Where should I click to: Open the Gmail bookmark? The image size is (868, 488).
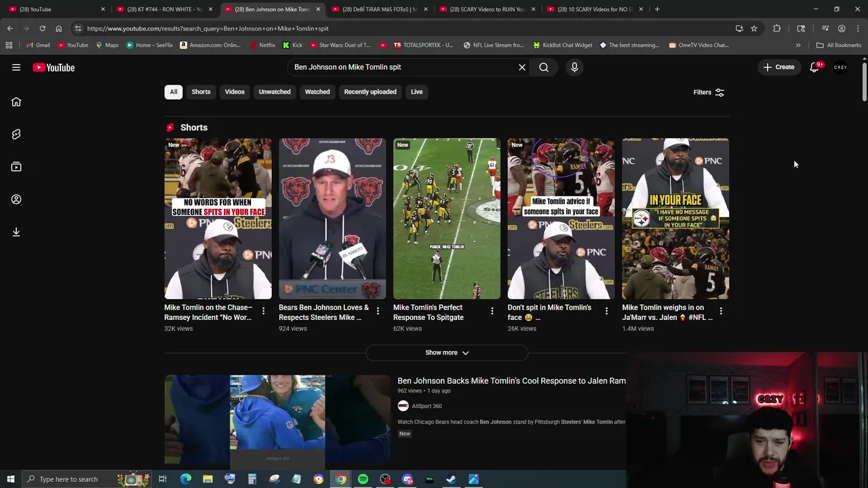pyautogui.click(x=38, y=45)
